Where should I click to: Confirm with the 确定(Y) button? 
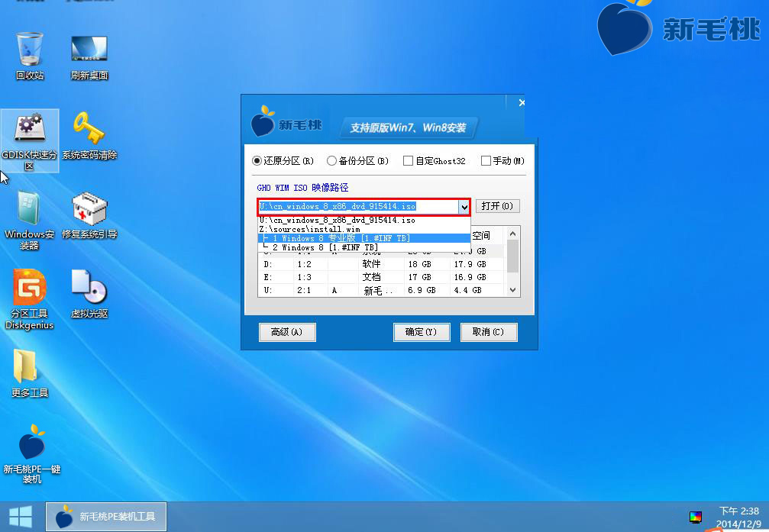pyautogui.click(x=422, y=332)
